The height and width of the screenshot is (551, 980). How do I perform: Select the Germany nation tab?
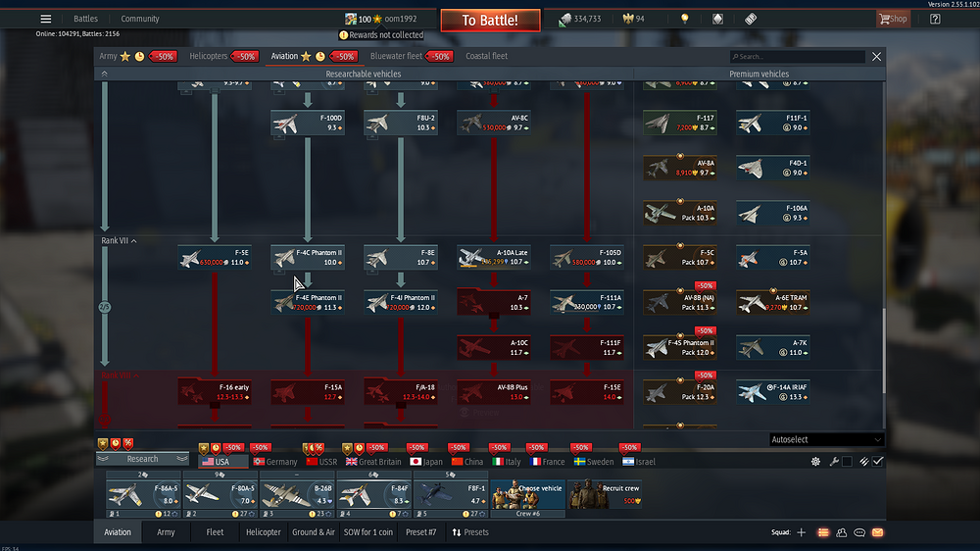(275, 462)
